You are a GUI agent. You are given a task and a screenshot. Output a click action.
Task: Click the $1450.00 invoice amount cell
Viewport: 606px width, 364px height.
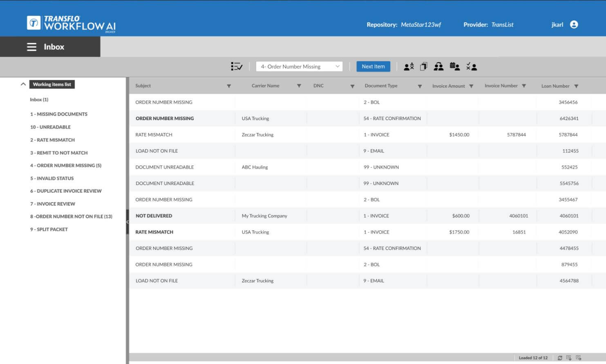click(459, 134)
